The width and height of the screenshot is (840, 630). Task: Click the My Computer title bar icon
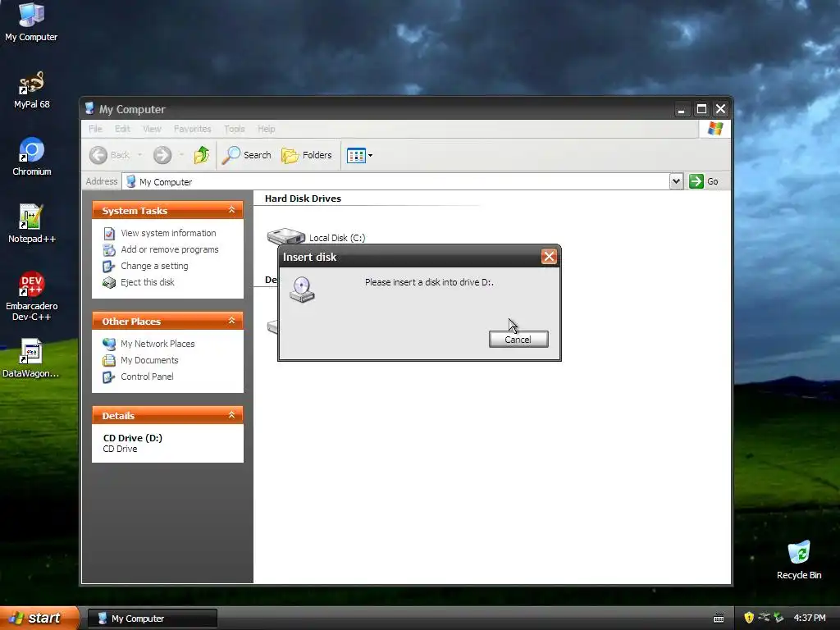[x=89, y=109]
